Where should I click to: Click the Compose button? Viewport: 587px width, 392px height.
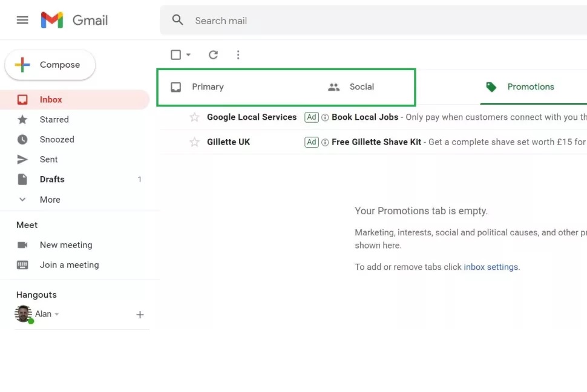[x=50, y=65]
